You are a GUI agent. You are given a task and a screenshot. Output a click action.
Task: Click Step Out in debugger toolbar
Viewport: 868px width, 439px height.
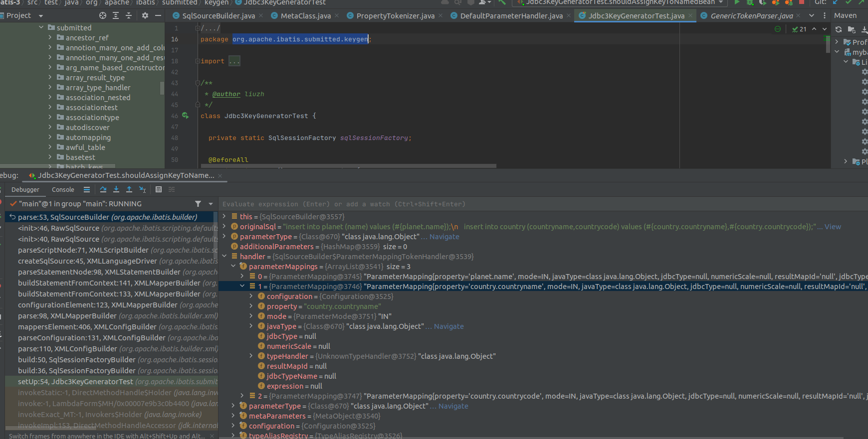click(x=129, y=189)
